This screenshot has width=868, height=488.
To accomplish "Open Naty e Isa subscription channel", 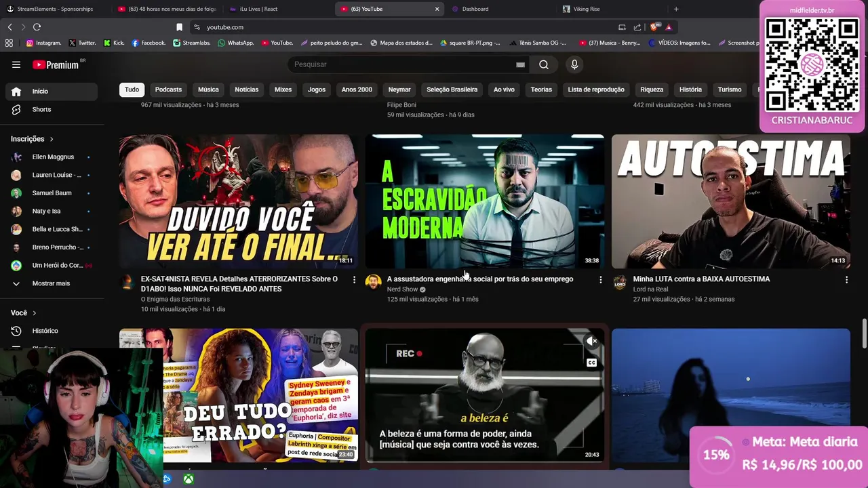I will (x=52, y=211).
